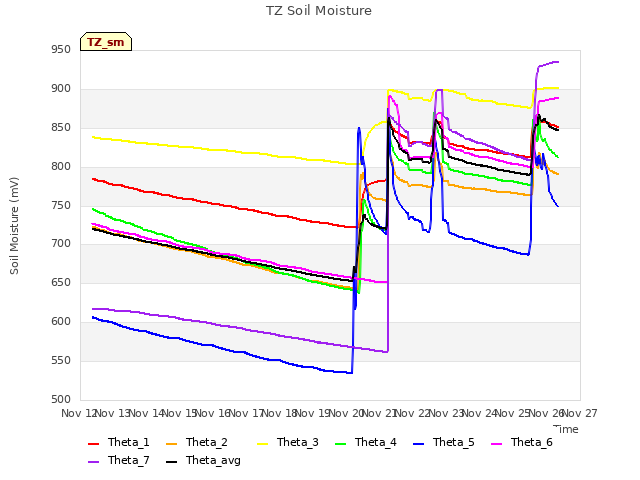This screenshot has height=480, width=640.
Task: Click the purple Theta_7 legend swatch
Action: 93,462
